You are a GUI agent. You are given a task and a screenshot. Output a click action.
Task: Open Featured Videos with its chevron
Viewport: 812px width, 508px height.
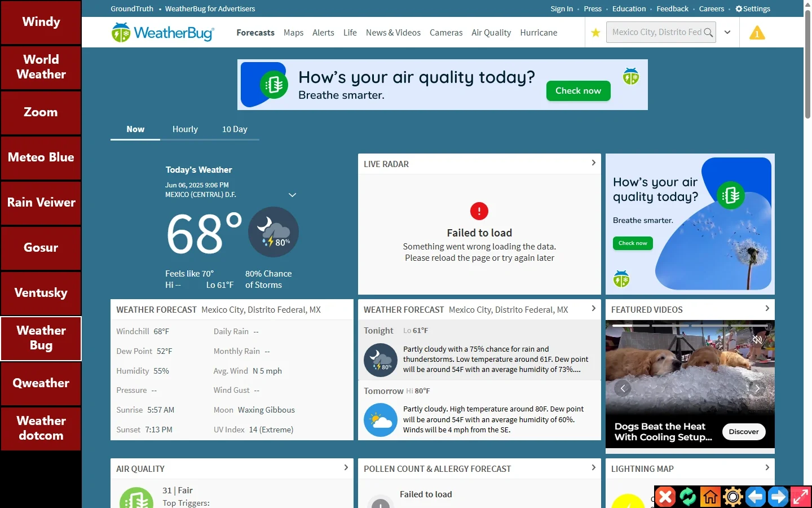(x=767, y=308)
